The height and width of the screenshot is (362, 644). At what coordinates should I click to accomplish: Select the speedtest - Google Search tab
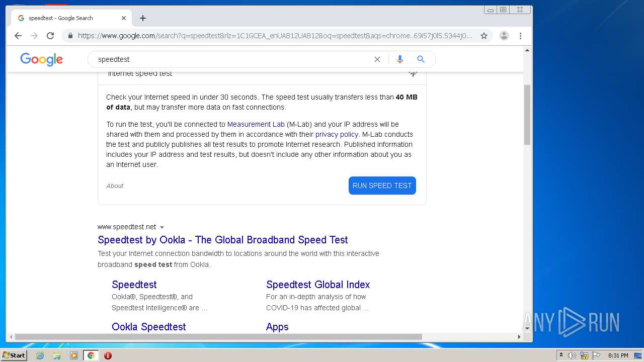click(x=71, y=18)
